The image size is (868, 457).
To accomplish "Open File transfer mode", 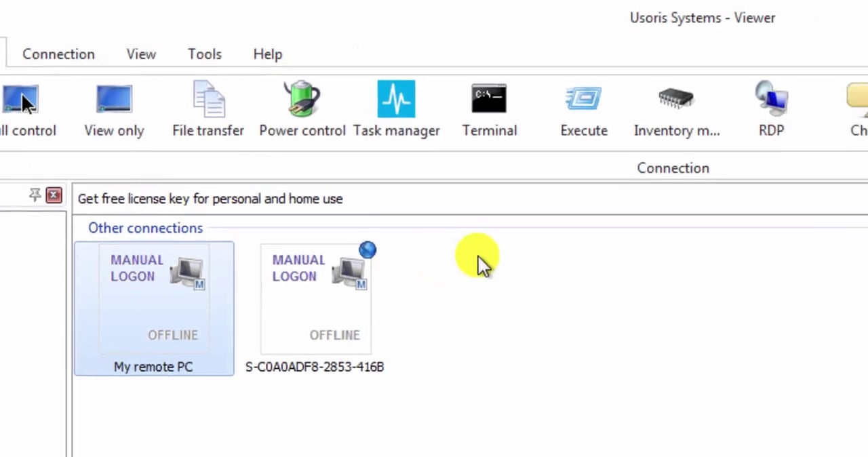I will (208, 111).
